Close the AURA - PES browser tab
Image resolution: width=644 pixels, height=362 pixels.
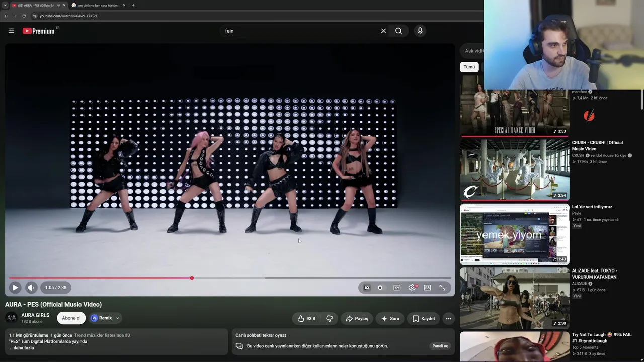pos(64,5)
